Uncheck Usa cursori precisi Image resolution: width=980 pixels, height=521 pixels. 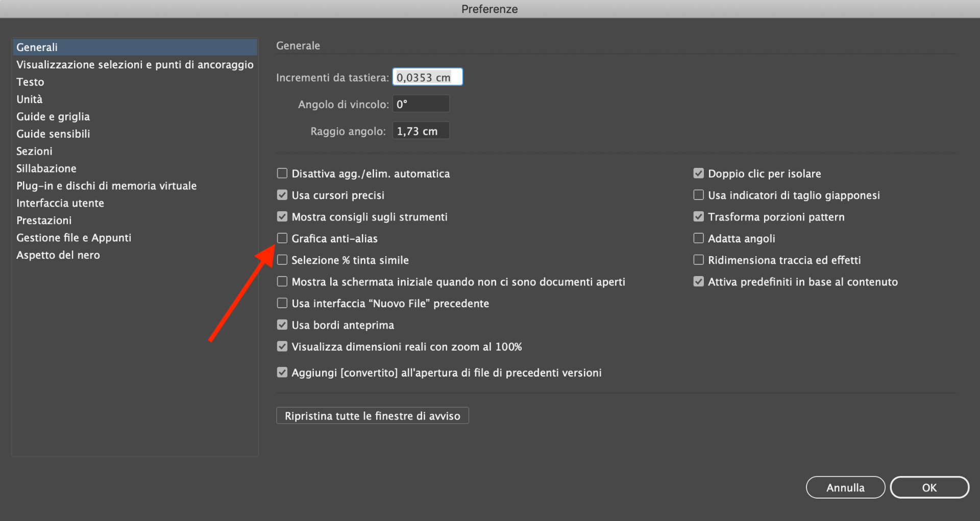[282, 195]
